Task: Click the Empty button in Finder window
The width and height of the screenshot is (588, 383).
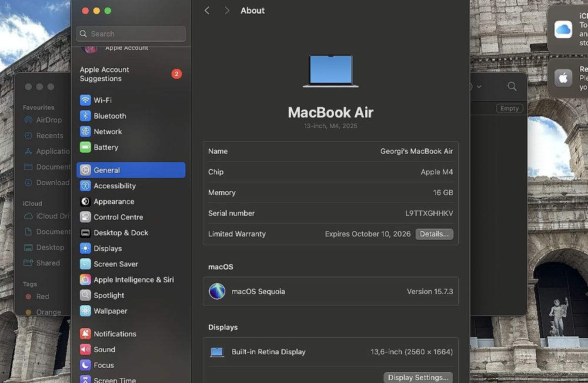Action: [509, 108]
